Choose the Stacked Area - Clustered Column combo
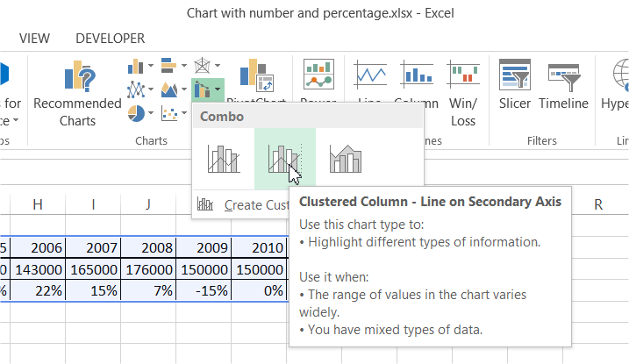Image resolution: width=629 pixels, height=364 pixels. pos(346,159)
